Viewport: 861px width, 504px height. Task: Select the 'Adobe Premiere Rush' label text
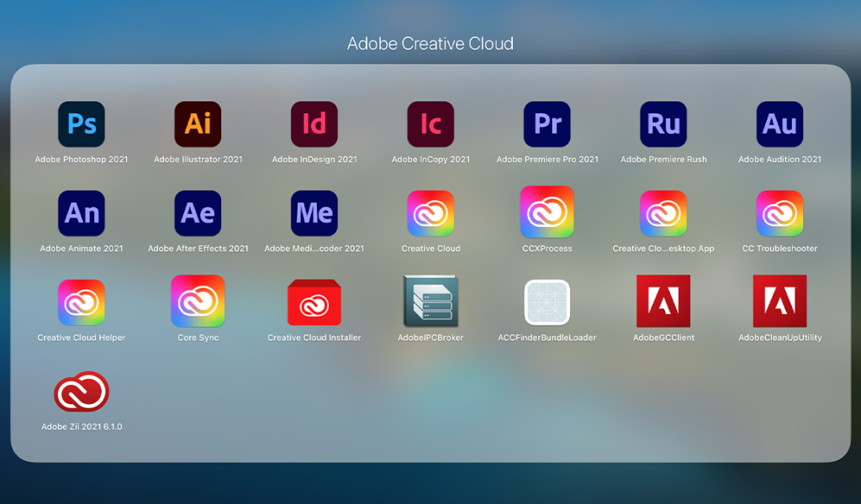663,159
